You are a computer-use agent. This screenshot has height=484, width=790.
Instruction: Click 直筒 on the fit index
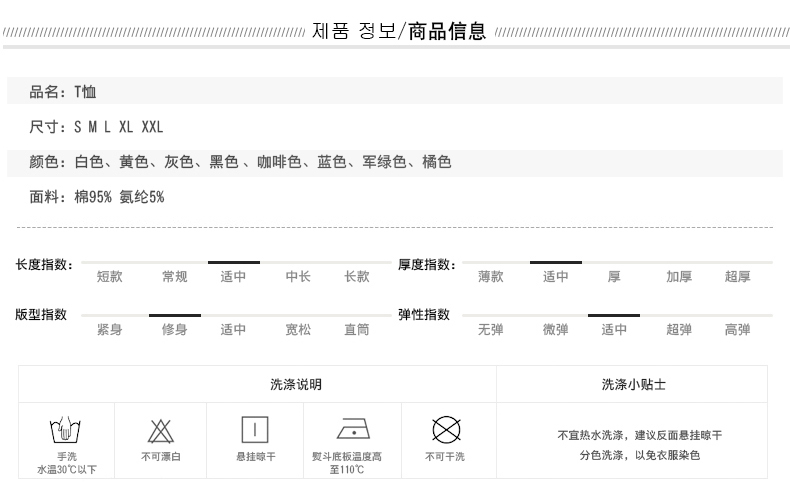pyautogui.click(x=357, y=329)
